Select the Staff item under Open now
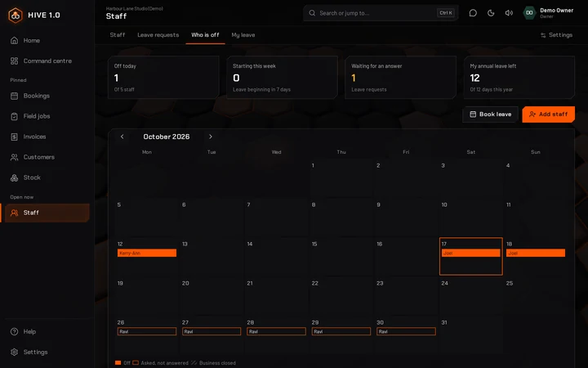 tap(47, 213)
